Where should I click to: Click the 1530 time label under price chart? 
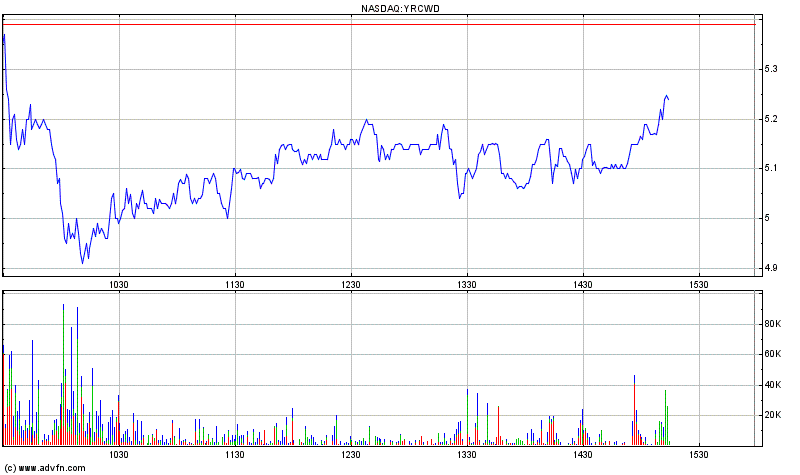point(699,285)
